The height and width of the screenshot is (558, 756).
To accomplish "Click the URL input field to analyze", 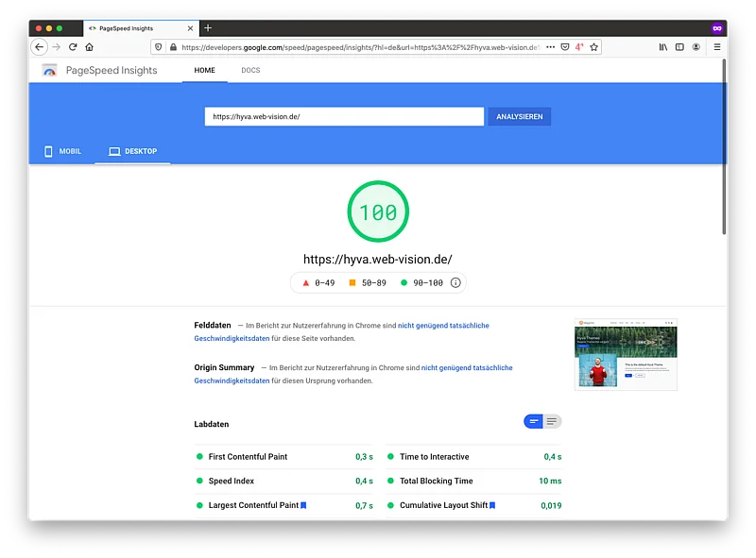I will pyautogui.click(x=344, y=117).
